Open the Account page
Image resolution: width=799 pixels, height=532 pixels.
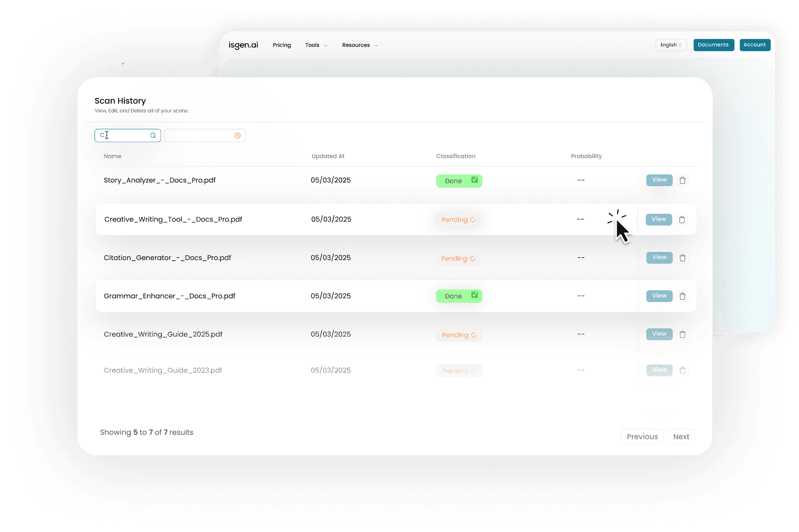coord(755,45)
